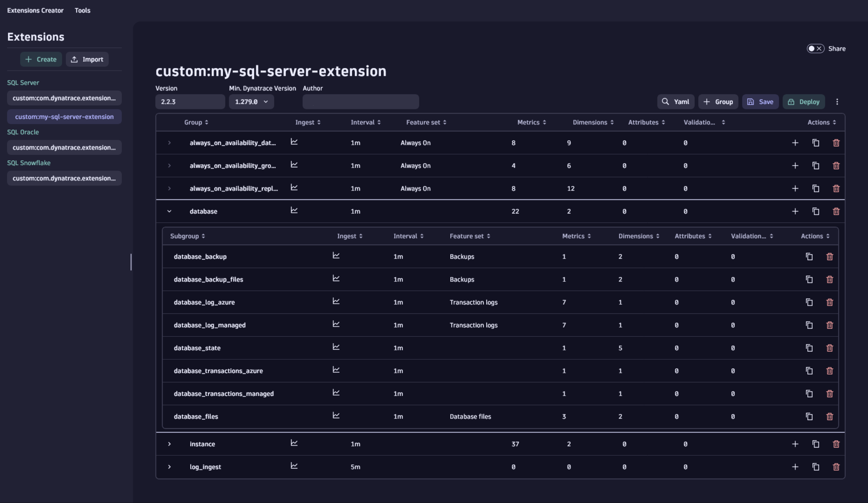Delete the log_ingest group
Screen dimensions: 868x503
coord(836,467)
